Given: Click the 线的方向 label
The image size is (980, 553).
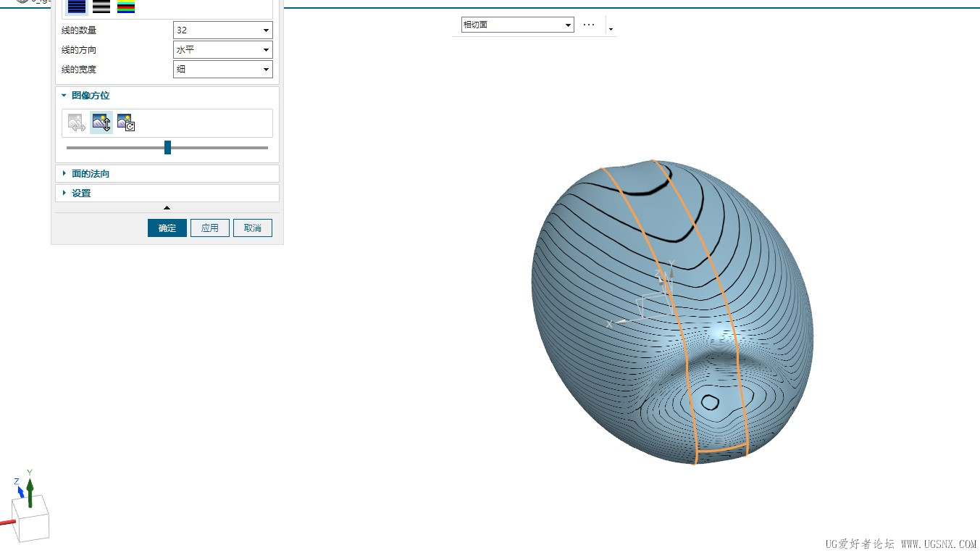Looking at the screenshot, I should 79,50.
